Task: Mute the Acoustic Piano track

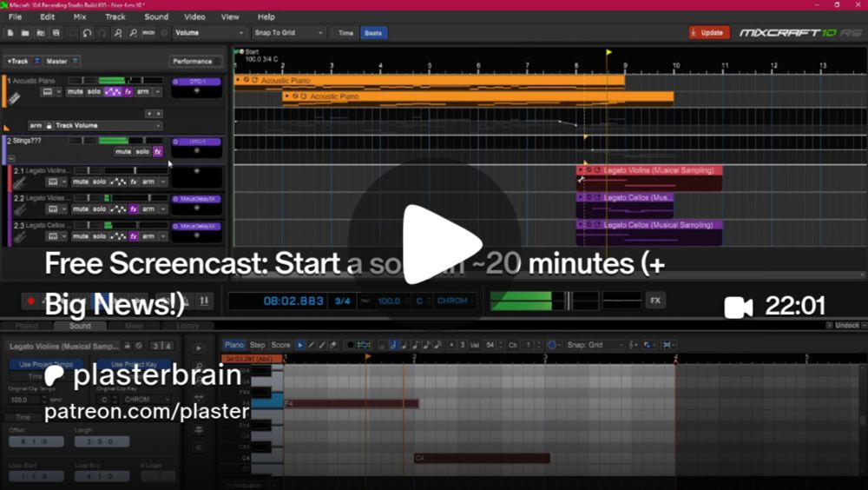Action: point(76,91)
